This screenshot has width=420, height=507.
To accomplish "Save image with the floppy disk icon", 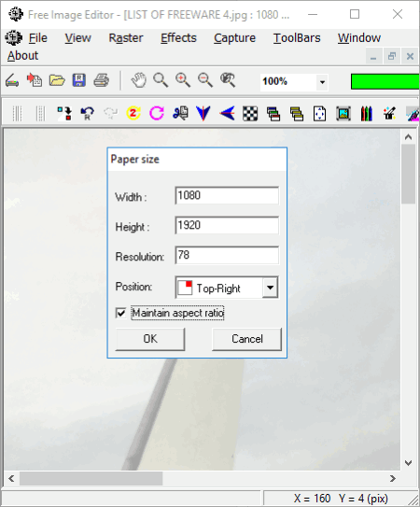I will [x=79, y=80].
